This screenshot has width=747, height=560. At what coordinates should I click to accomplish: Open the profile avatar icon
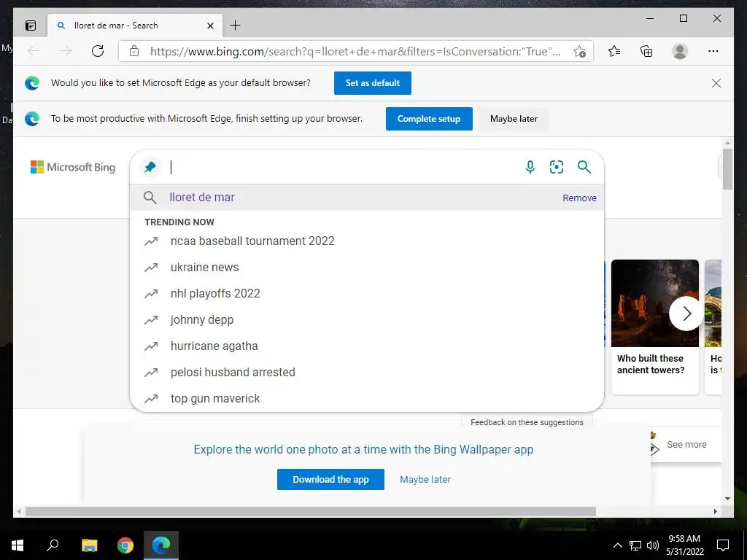[x=680, y=51]
